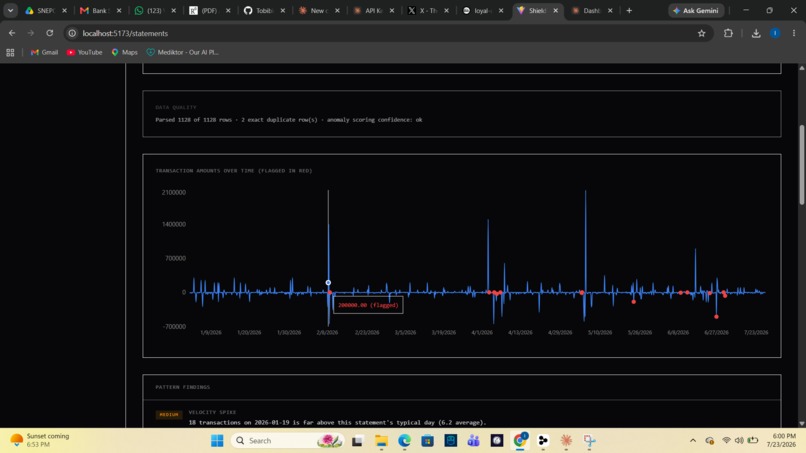Click the 7/23/2026 x-axis date label

[x=756, y=333]
